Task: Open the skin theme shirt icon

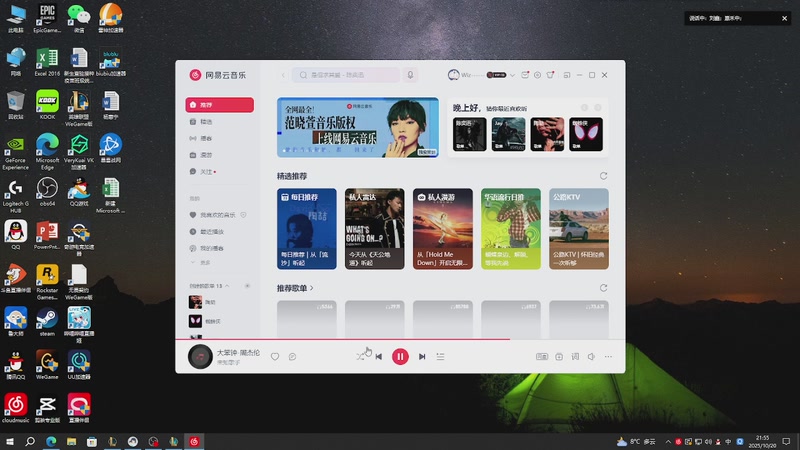Action: pyautogui.click(x=550, y=75)
